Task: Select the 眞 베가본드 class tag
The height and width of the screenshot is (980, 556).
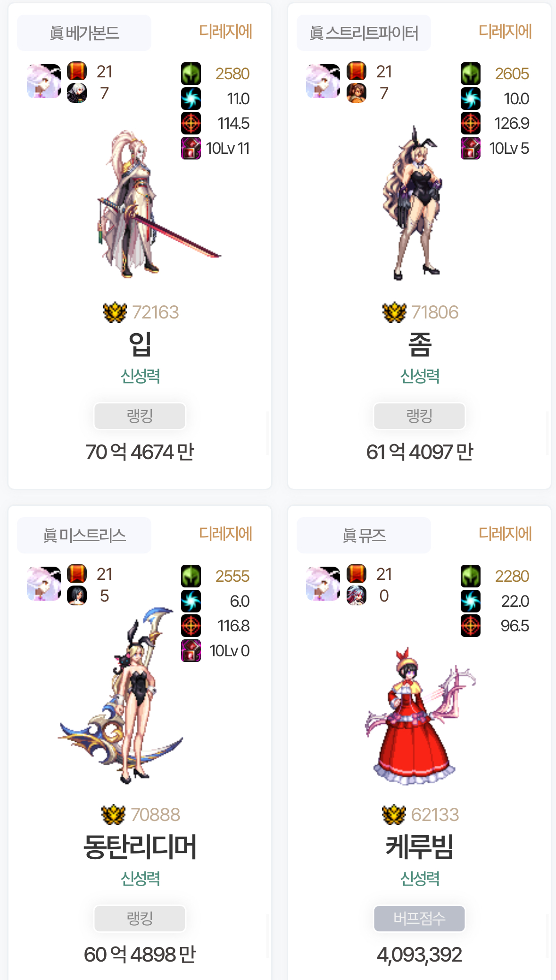Action: click(84, 33)
